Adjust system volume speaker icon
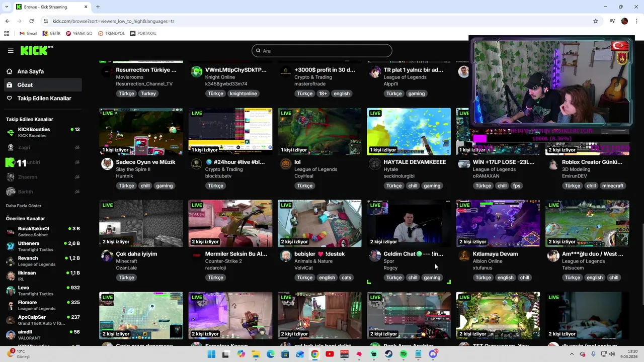Screen dimensions: 644x362 click(612, 354)
